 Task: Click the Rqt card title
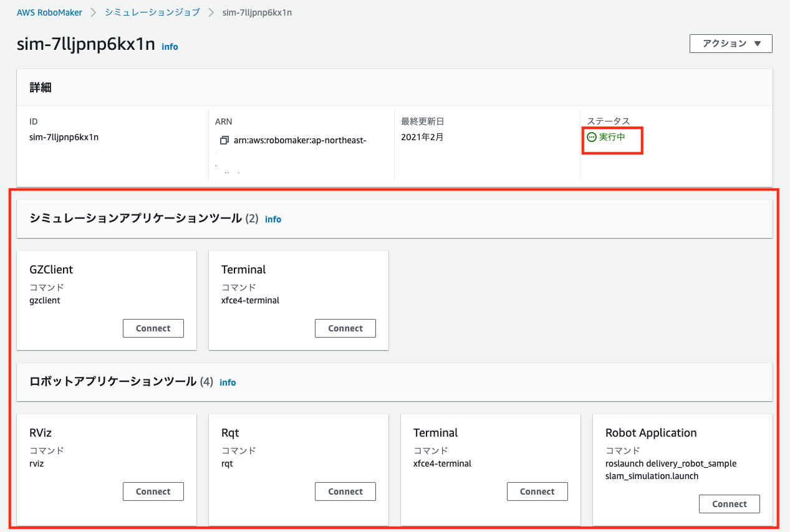[230, 433]
